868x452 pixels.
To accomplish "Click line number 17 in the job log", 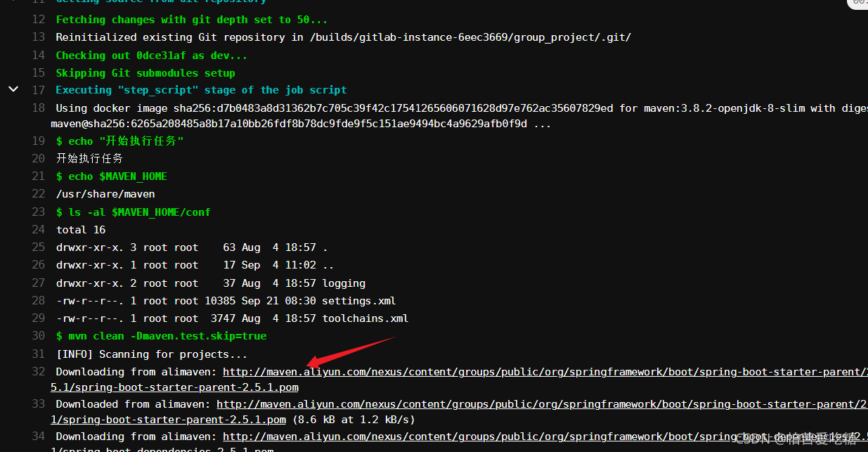I will 39,90.
